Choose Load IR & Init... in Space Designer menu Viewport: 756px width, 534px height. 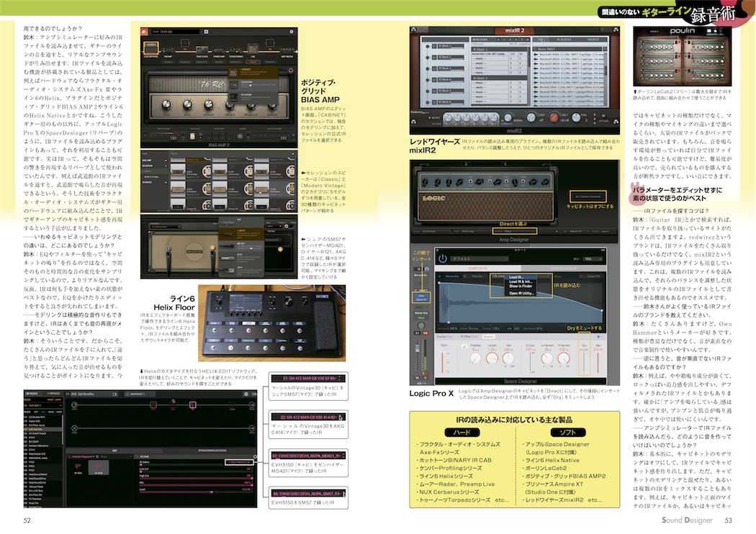tap(521, 281)
